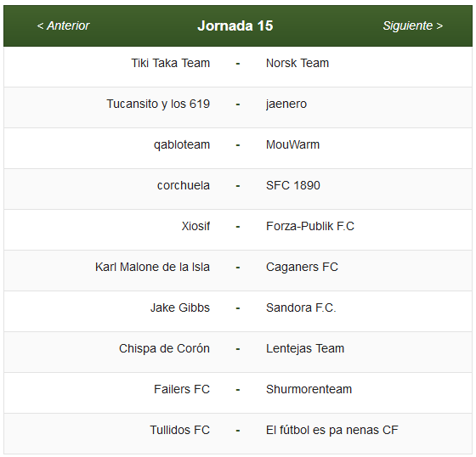This screenshot has height=457, width=476.
Task: Open Karl Malone de la Isla
Action: [x=152, y=267]
